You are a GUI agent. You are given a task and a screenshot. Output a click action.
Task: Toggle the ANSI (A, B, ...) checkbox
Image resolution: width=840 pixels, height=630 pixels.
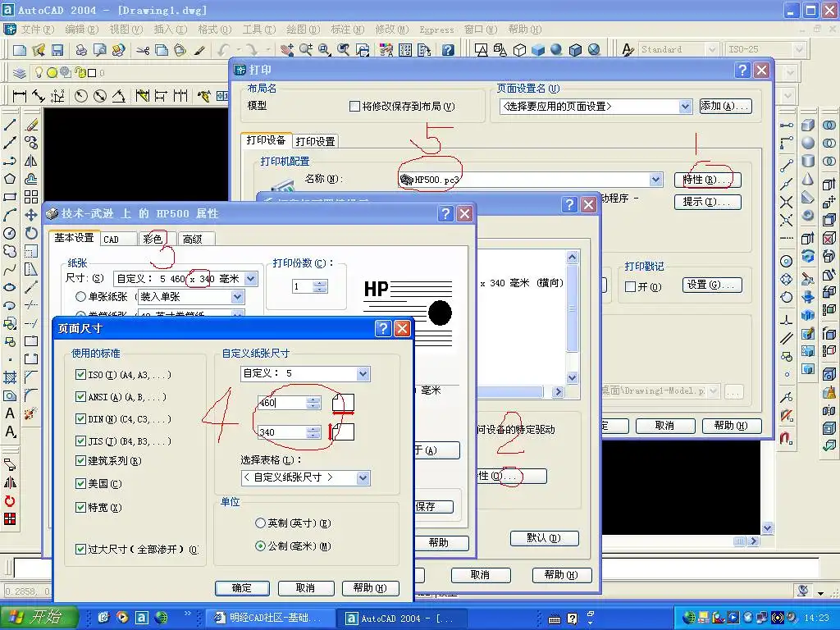click(81, 396)
